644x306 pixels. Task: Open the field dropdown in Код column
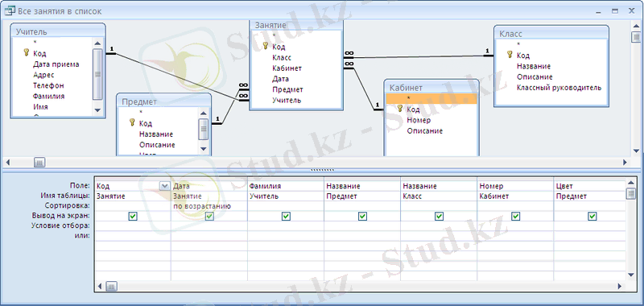(165, 186)
